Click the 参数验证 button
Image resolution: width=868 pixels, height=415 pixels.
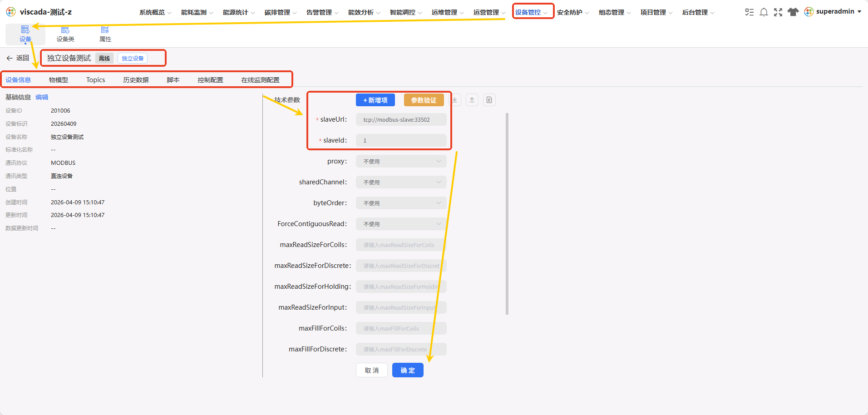(424, 100)
